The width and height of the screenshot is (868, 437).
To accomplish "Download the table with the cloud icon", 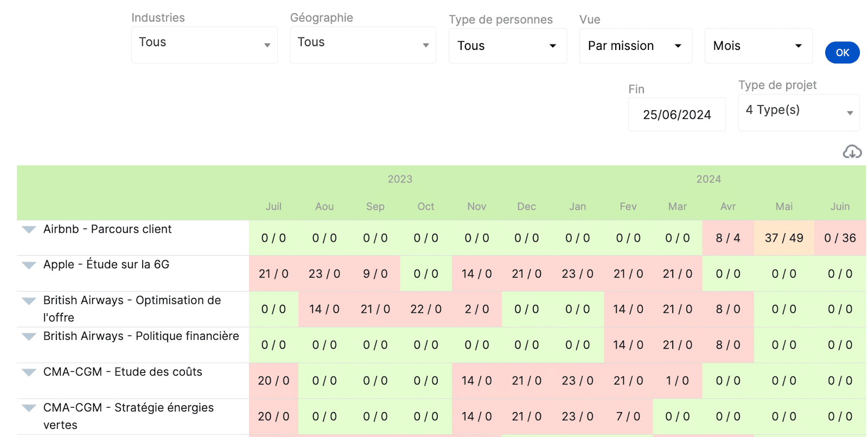I will [x=852, y=152].
